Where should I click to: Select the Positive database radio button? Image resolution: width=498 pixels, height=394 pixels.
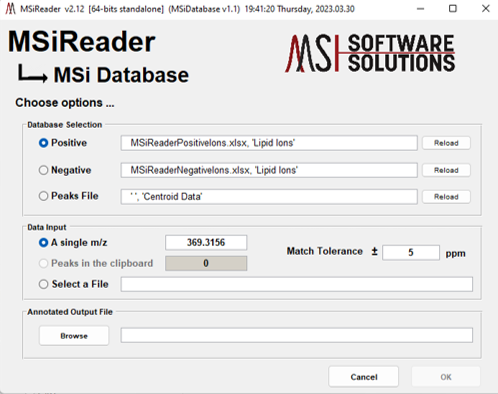pyautogui.click(x=43, y=143)
